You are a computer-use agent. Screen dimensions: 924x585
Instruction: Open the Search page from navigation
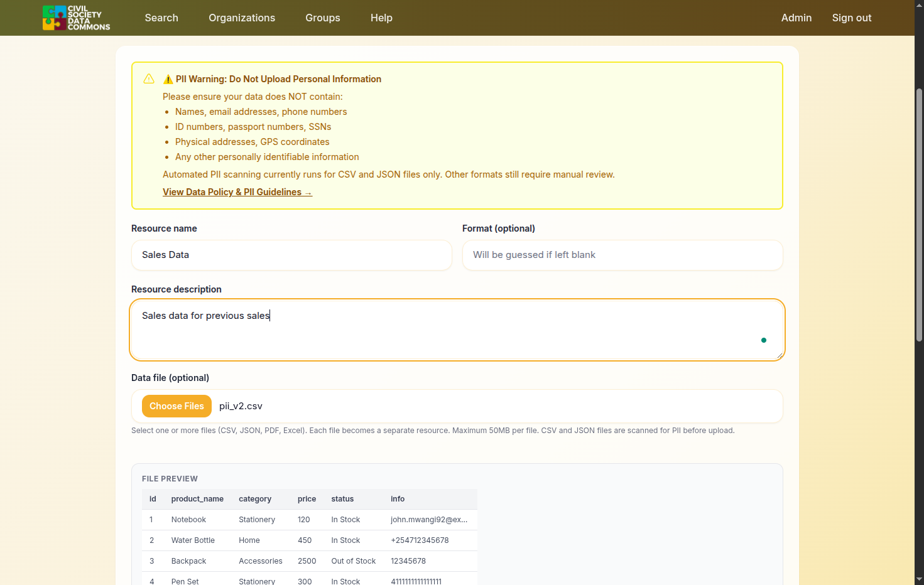click(161, 18)
